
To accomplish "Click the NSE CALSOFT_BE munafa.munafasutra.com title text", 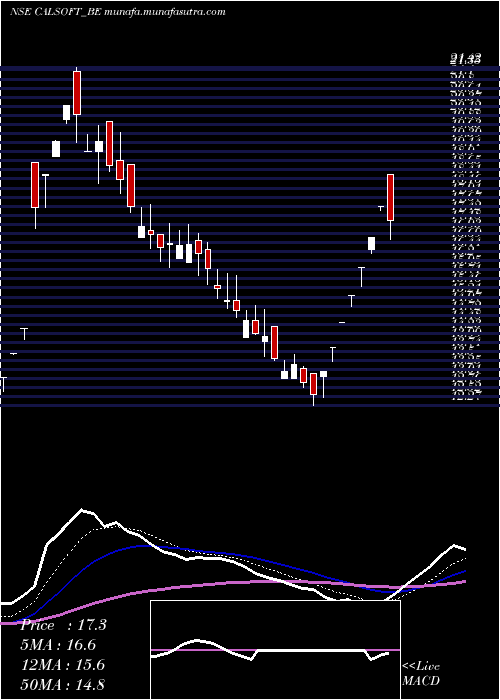I will tap(117, 12).
